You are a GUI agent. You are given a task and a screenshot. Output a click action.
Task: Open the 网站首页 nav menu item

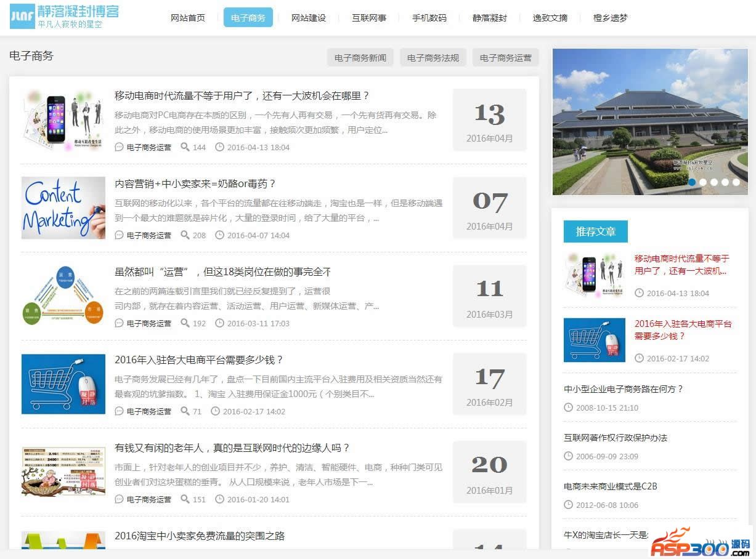[188, 18]
